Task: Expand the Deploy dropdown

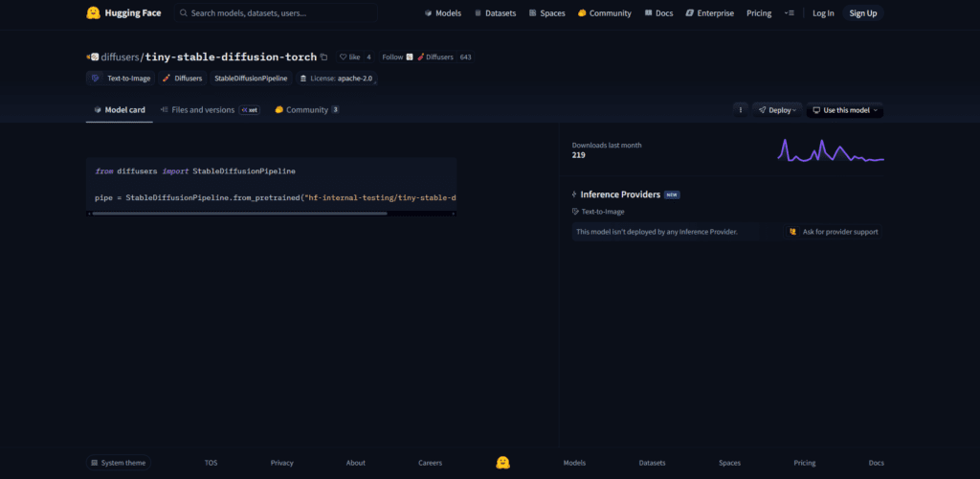Action: pyautogui.click(x=777, y=110)
